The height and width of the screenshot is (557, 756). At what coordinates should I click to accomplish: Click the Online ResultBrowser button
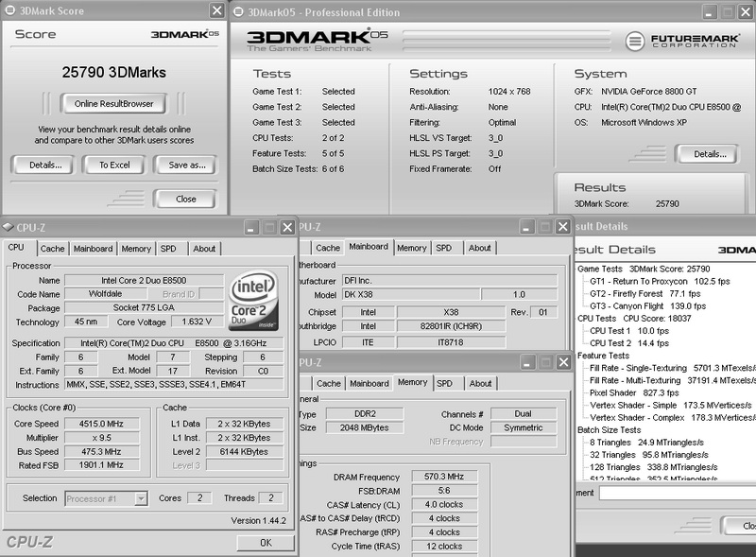click(x=113, y=103)
